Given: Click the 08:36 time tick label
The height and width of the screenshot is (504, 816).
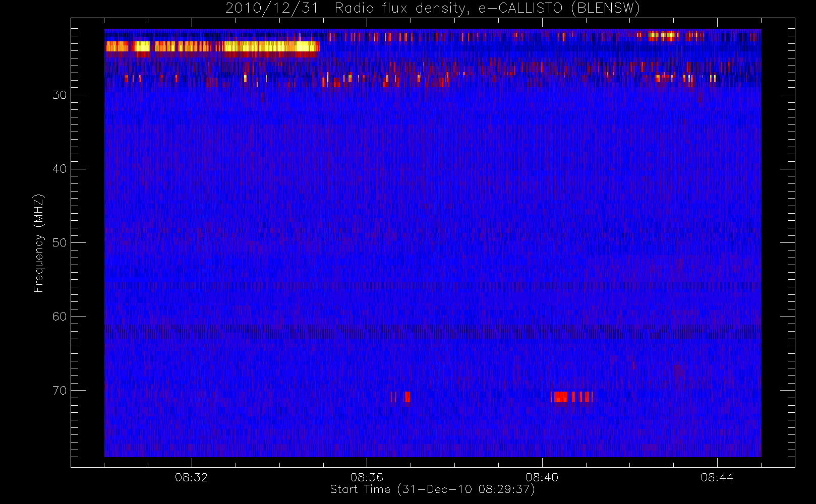Looking at the screenshot, I should [x=367, y=477].
